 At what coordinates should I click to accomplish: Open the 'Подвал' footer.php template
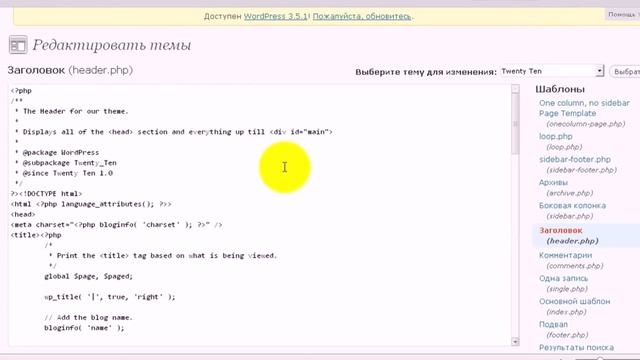click(x=553, y=324)
